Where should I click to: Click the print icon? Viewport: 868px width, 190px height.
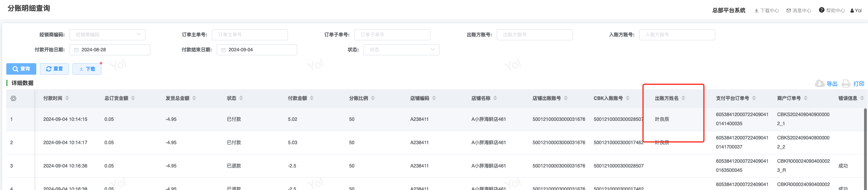point(846,83)
